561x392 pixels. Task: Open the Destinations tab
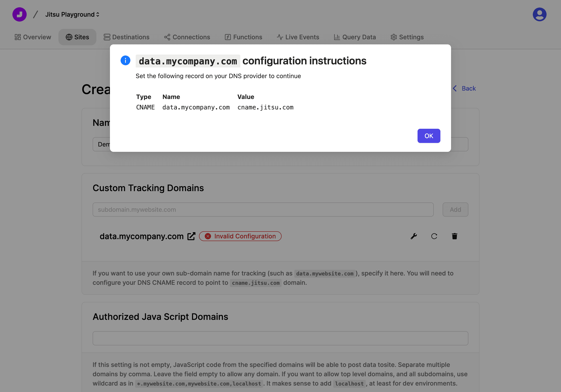tap(126, 37)
